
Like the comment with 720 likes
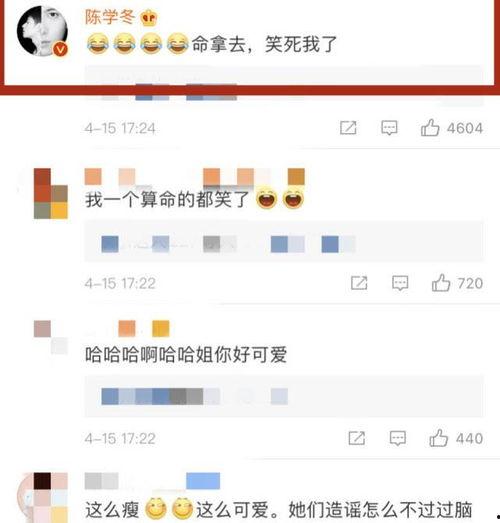click(441, 283)
